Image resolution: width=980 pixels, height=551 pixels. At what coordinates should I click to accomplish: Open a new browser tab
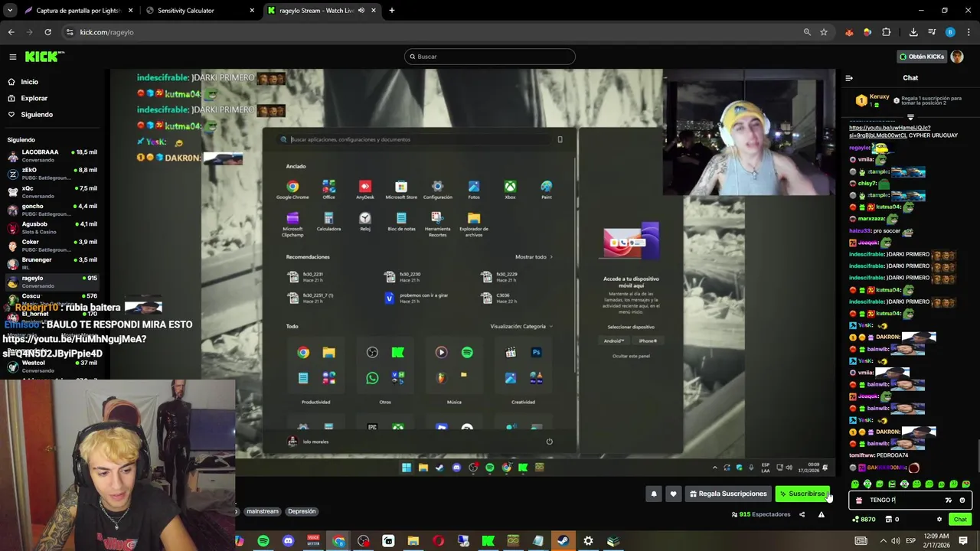pos(391,11)
